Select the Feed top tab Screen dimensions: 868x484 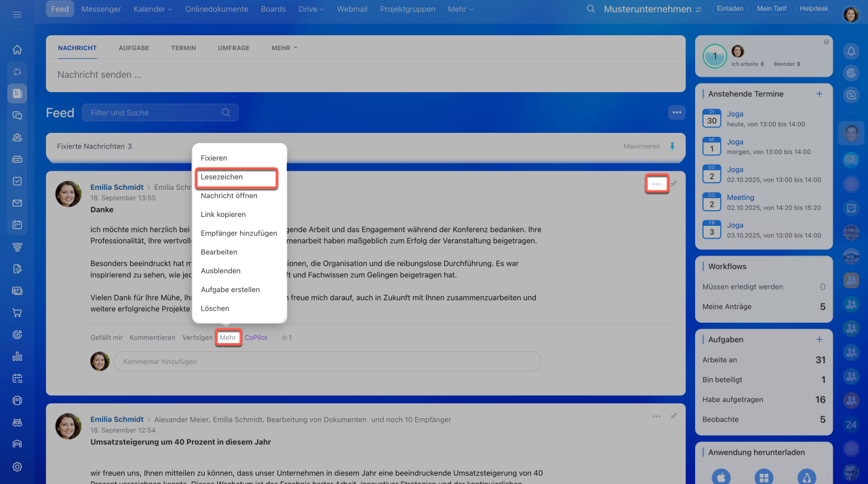click(x=60, y=9)
